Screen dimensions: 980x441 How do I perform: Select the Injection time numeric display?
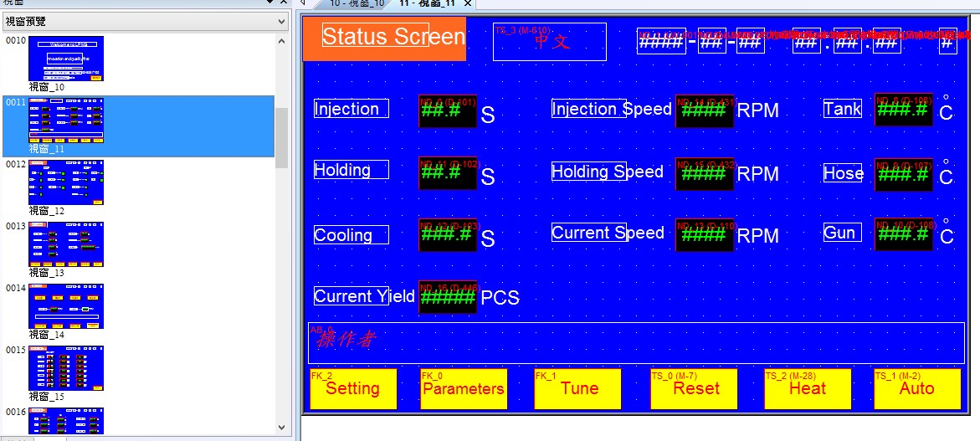(x=448, y=110)
